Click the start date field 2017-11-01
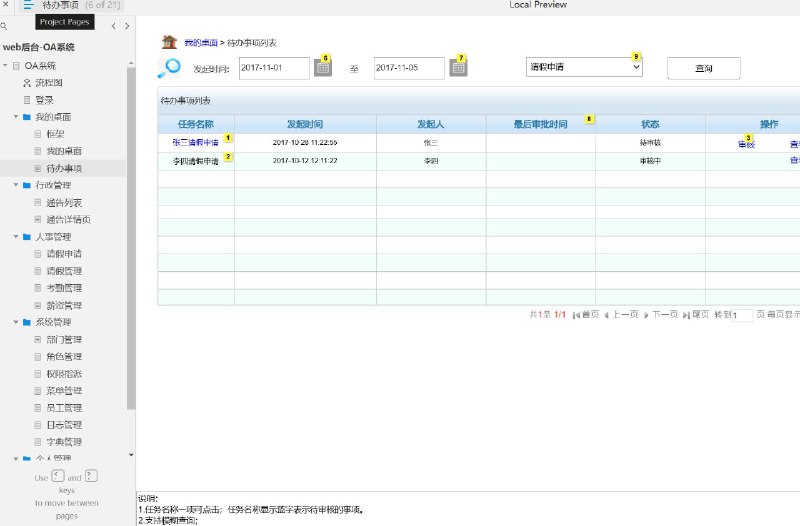The height and width of the screenshot is (526, 800). (274, 68)
